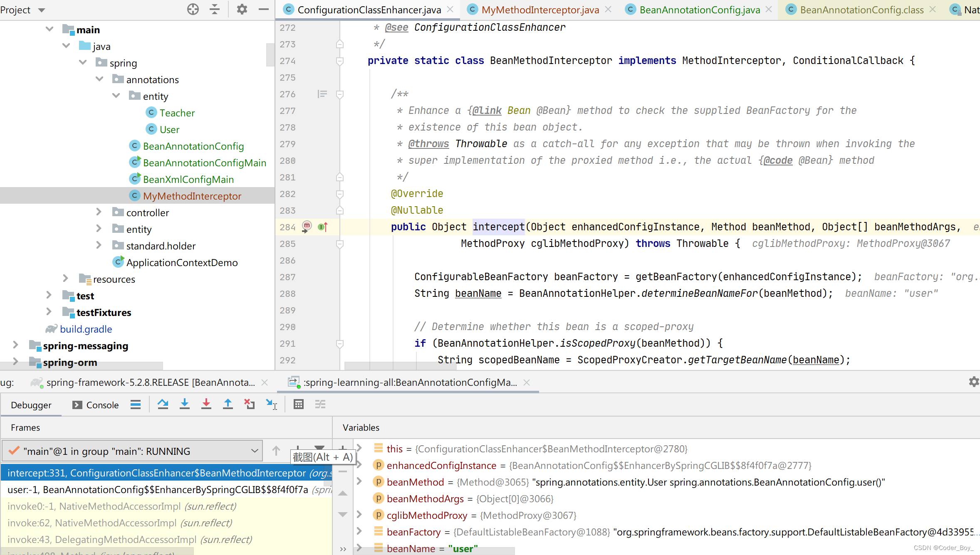Select ApplicationContextDemo in tree
The image size is (980, 555).
tap(182, 262)
